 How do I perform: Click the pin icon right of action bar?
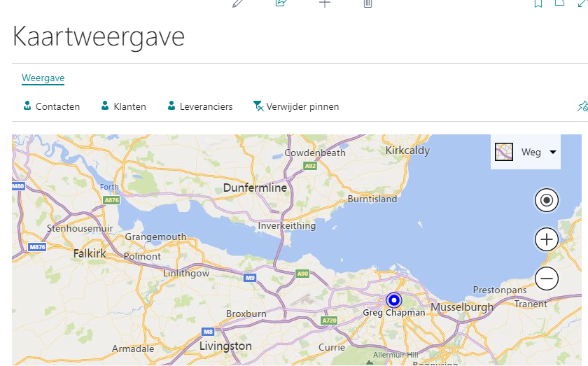(582, 106)
